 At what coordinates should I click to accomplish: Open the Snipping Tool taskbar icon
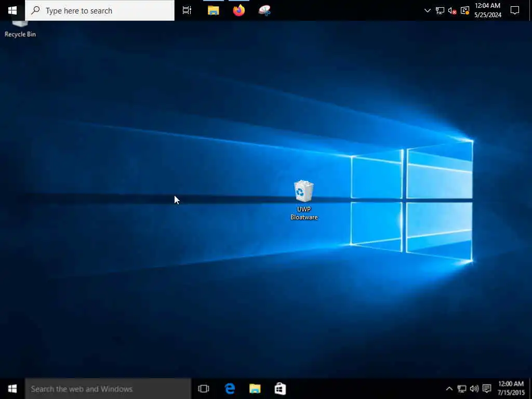click(x=264, y=10)
